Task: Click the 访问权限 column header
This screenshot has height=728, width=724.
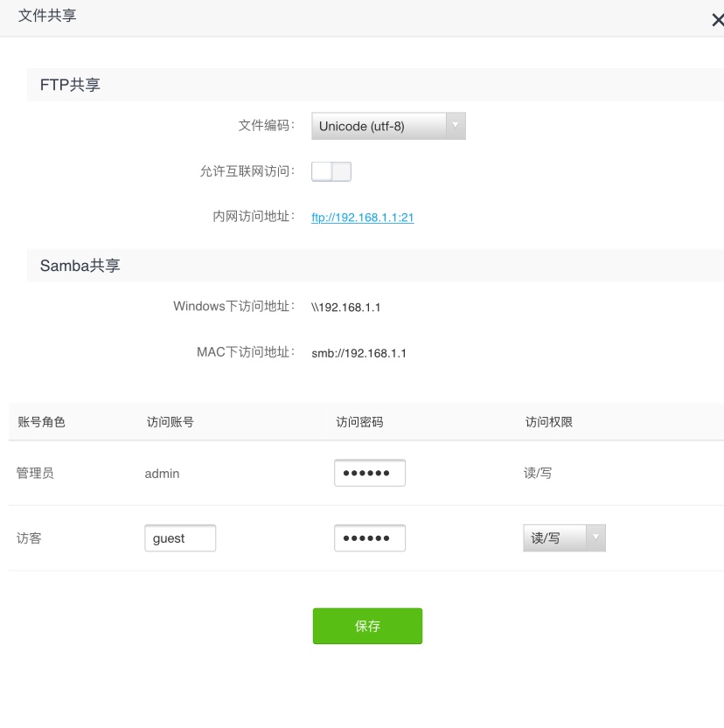Action: pos(548,422)
